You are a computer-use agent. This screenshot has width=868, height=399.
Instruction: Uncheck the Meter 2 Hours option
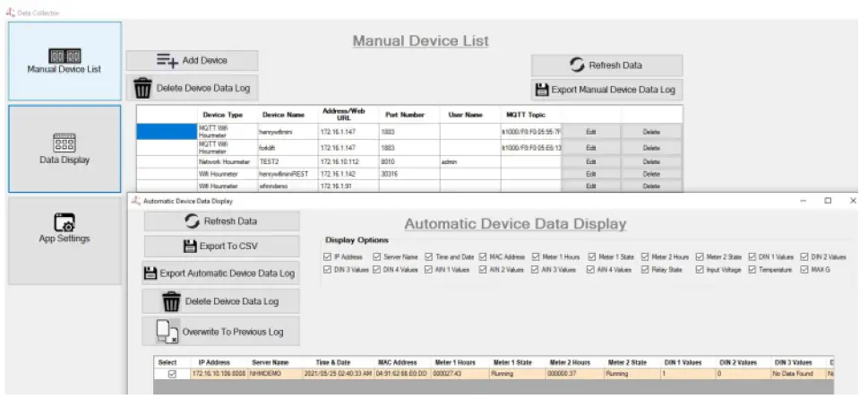[x=645, y=257]
